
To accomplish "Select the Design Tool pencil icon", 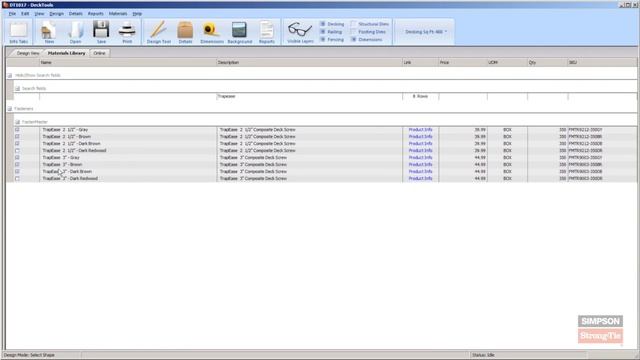I will click(159, 32).
